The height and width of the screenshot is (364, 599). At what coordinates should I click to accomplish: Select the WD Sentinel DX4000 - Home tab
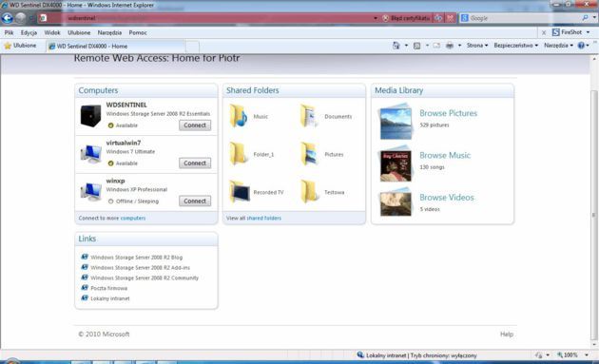point(116,47)
